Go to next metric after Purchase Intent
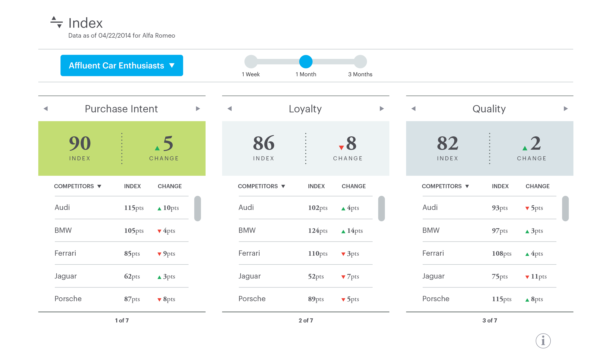611x364 pixels. (x=198, y=108)
